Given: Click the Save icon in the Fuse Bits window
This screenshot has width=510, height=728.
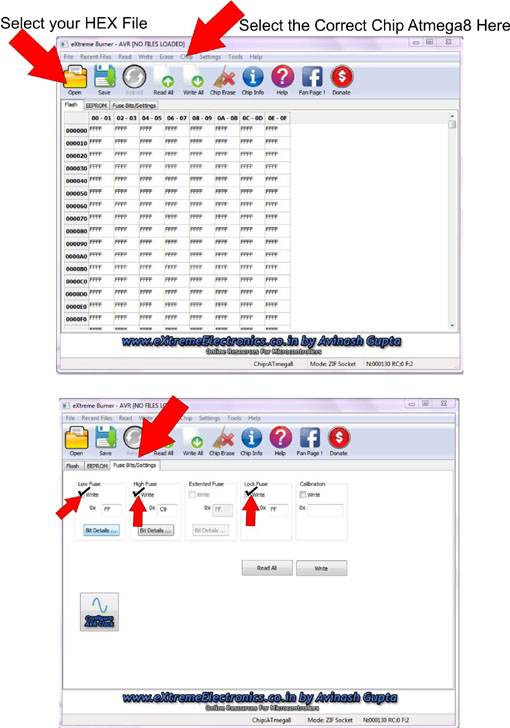Looking at the screenshot, I should (x=105, y=441).
